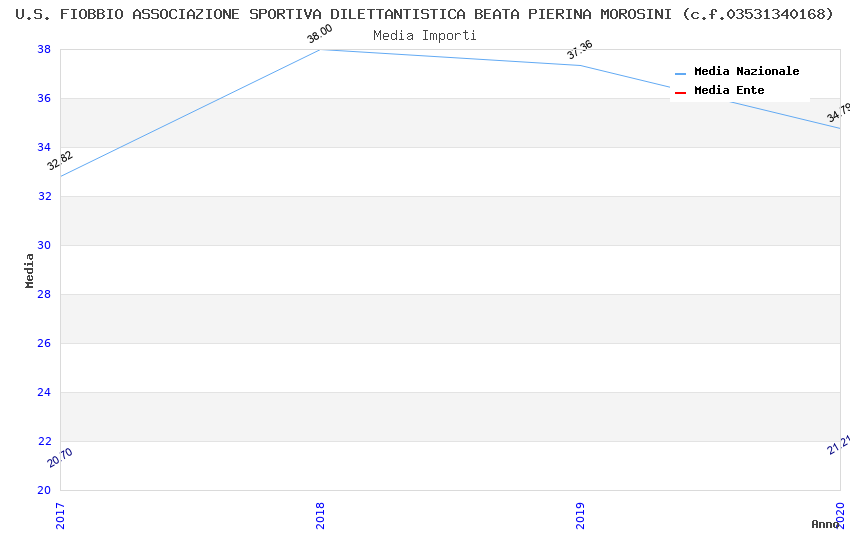Click the Media y-axis title

pyautogui.click(x=30, y=270)
